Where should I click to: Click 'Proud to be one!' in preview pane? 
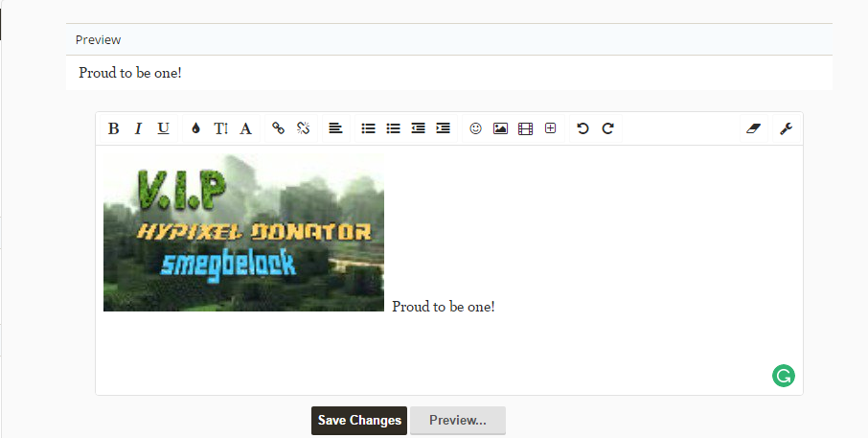[x=130, y=73]
